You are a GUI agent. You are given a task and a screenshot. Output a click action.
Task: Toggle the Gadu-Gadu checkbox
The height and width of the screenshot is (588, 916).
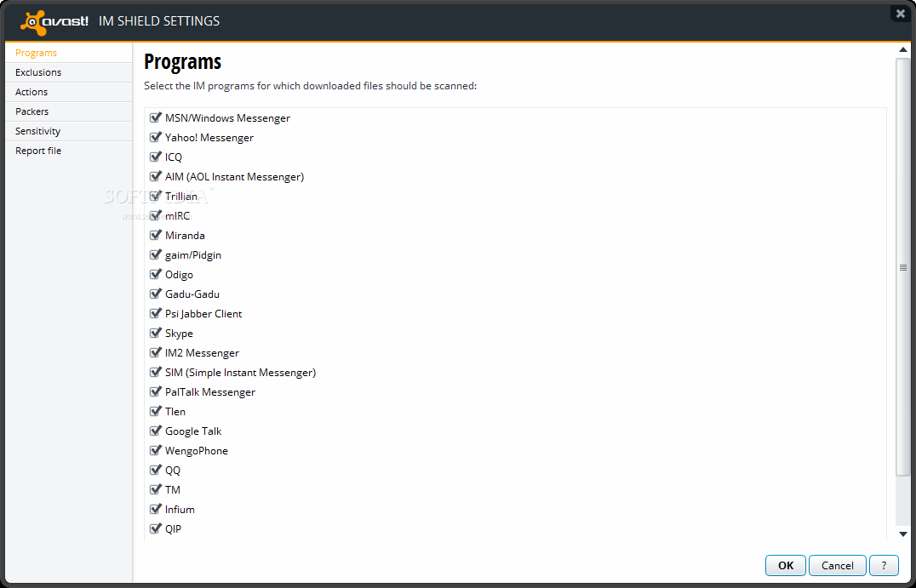tap(156, 294)
